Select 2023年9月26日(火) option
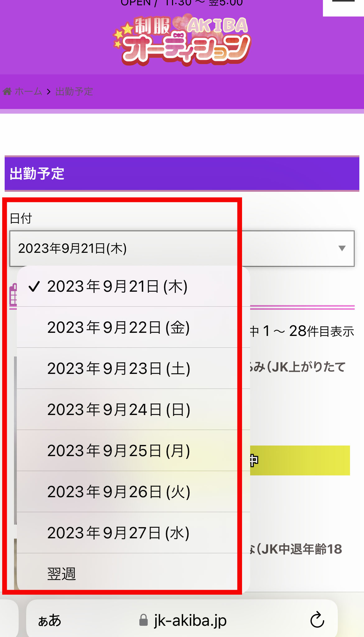The height and width of the screenshot is (637, 364). pyautogui.click(x=133, y=492)
